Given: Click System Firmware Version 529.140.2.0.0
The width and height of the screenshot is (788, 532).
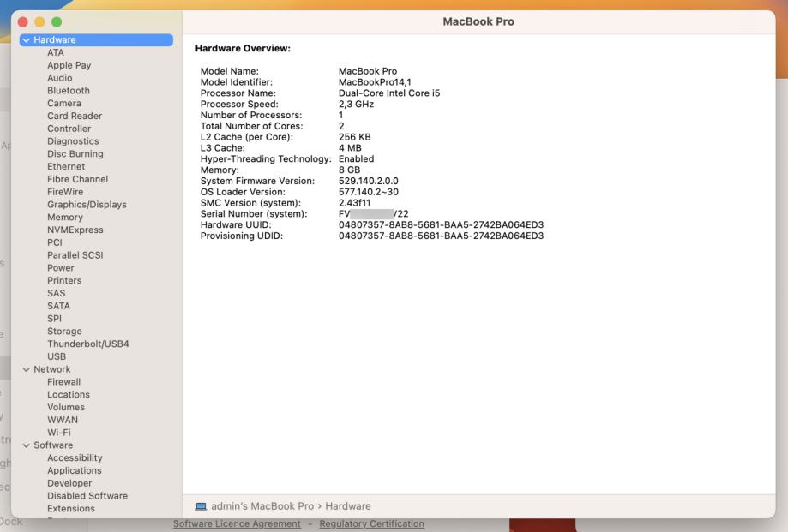Looking at the screenshot, I should coord(368,181).
